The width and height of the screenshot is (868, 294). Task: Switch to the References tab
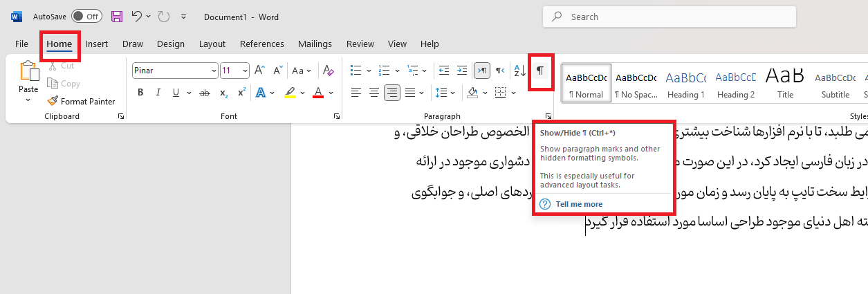pos(262,44)
